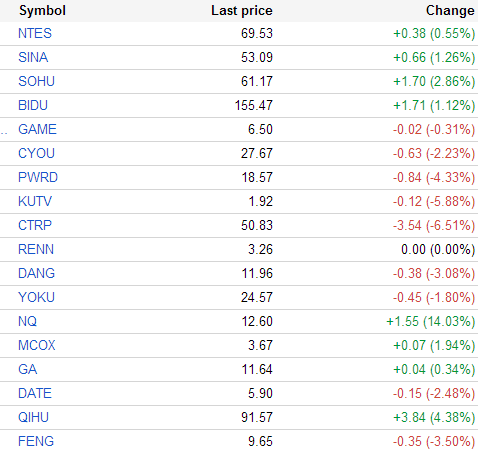Select NTES last price 69.53

point(257,33)
